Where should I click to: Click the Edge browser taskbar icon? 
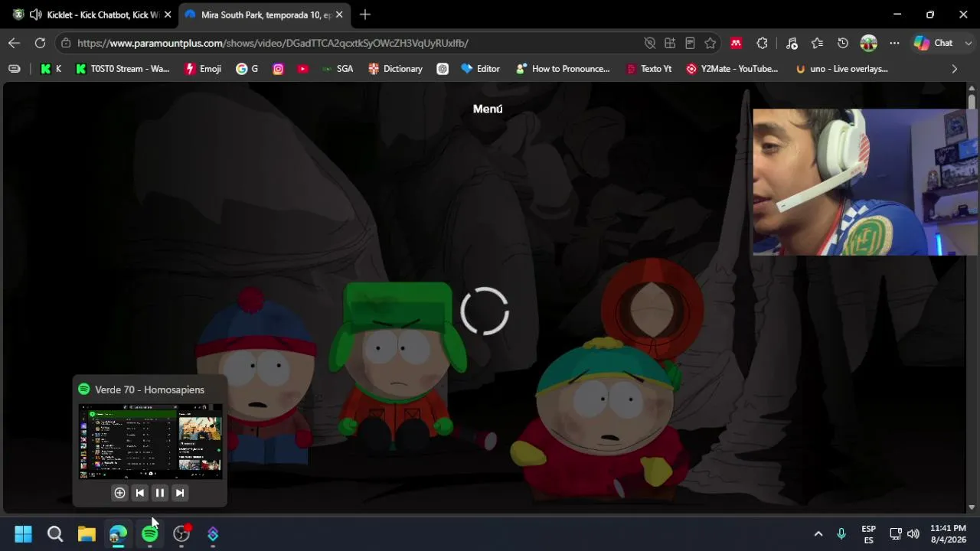pyautogui.click(x=118, y=533)
